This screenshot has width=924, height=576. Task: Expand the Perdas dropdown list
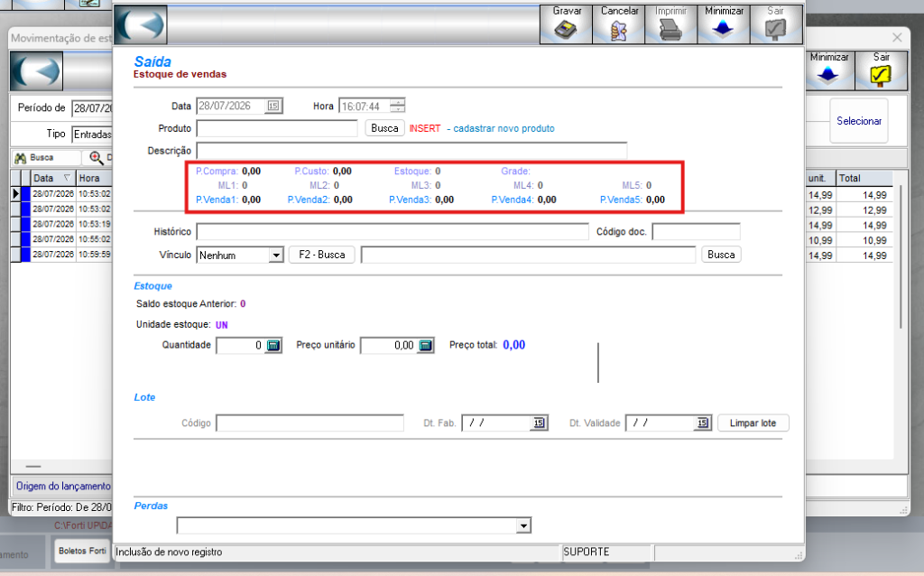click(x=523, y=525)
